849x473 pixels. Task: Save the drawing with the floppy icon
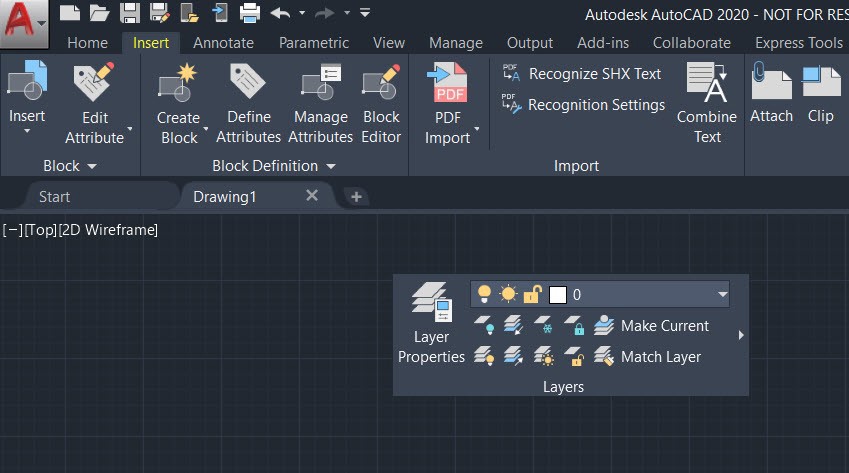coord(129,12)
